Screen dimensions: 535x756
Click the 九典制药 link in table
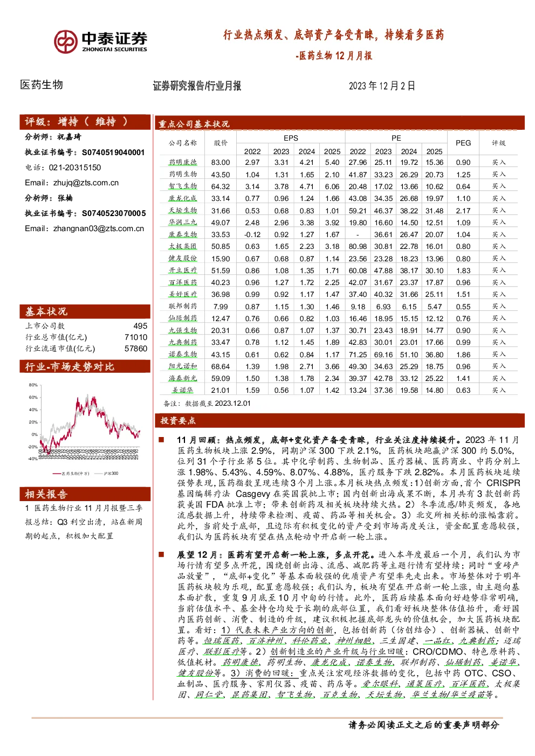click(x=183, y=342)
